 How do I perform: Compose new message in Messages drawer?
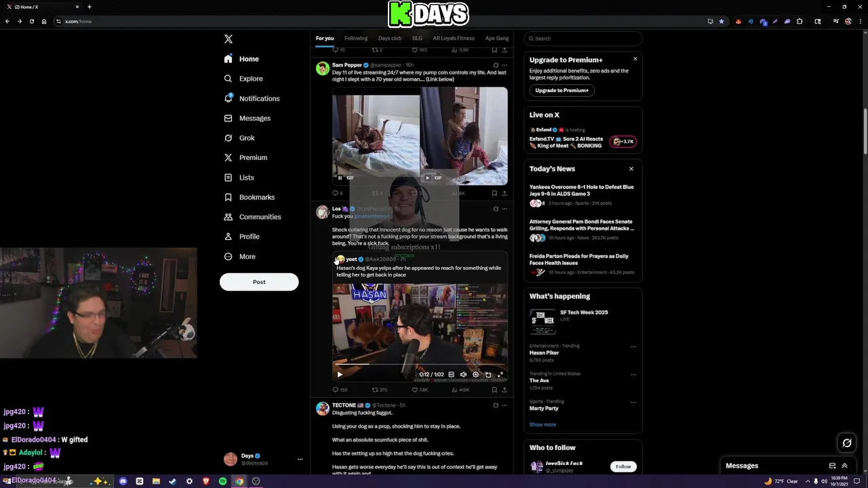[x=832, y=466]
